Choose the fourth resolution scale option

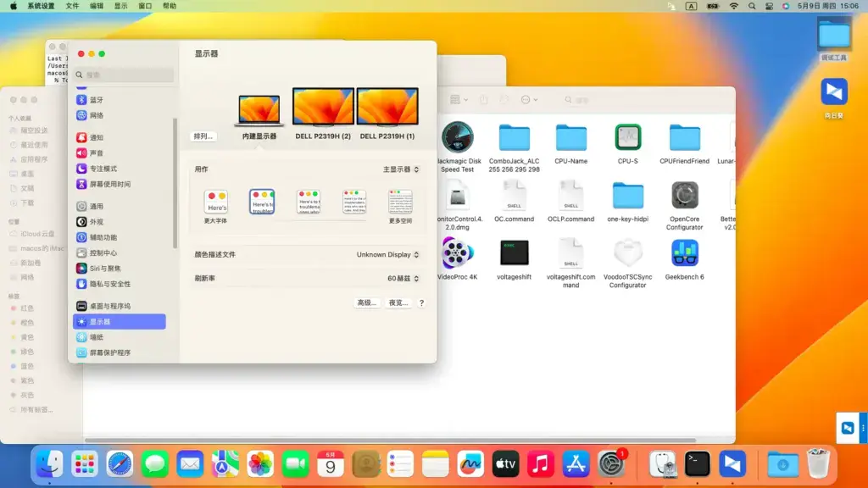click(x=354, y=202)
